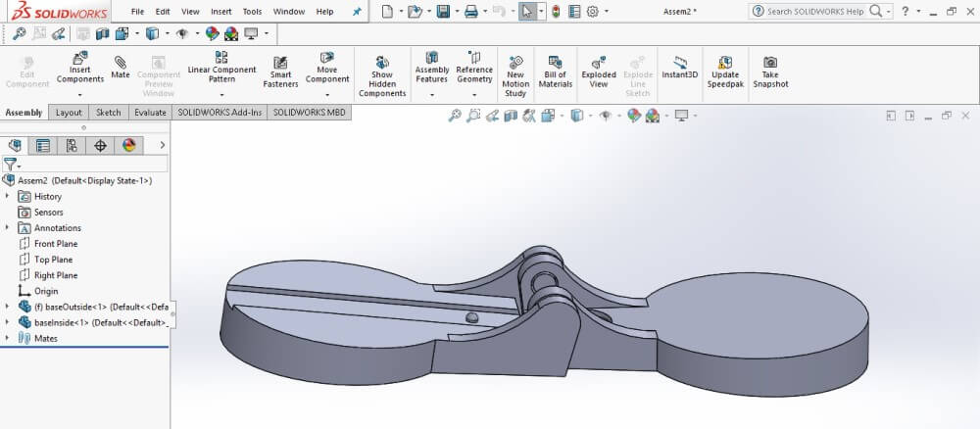The width and height of the screenshot is (980, 429).
Task: Open the PropertyManager panel tab
Action: point(42,146)
